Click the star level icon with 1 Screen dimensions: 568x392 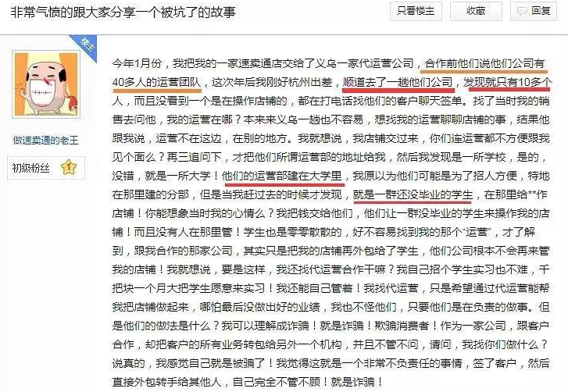point(69,168)
